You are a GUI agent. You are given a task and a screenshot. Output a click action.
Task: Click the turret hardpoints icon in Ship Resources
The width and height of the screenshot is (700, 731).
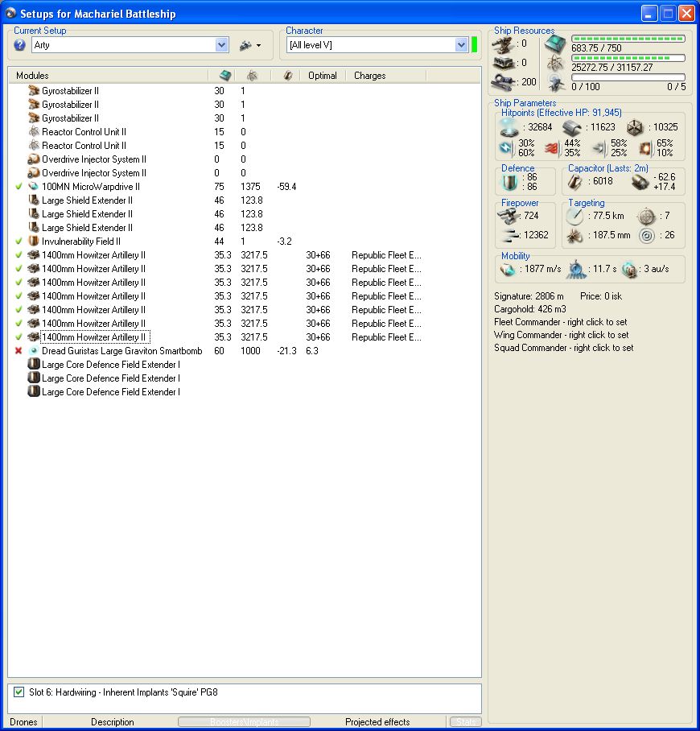tap(504, 45)
